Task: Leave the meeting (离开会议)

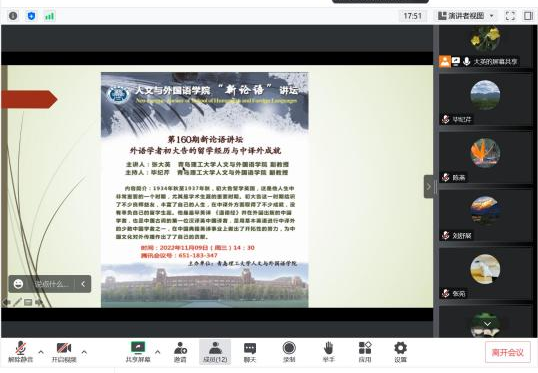Action: (507, 352)
